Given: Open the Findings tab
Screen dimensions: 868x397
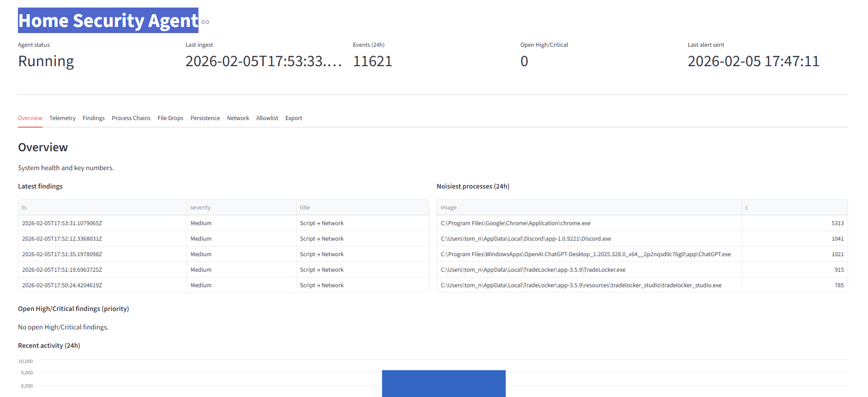Looking at the screenshot, I should (94, 118).
